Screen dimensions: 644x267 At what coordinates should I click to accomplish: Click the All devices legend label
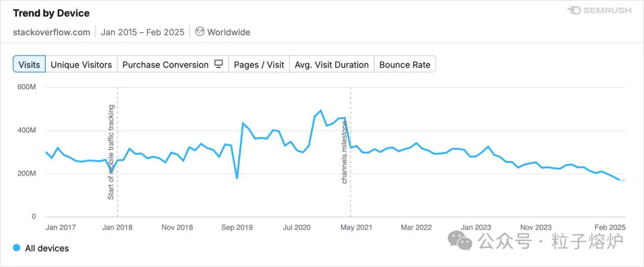tap(47, 248)
